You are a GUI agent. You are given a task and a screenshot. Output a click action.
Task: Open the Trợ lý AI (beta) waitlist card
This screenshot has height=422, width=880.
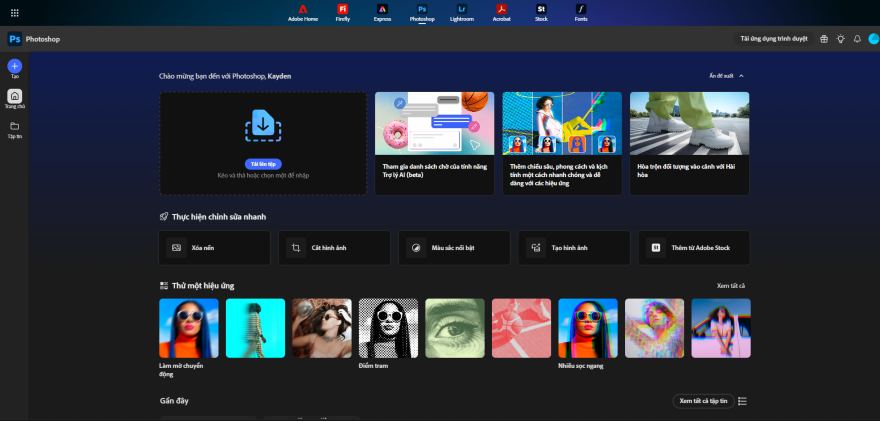[434, 144]
